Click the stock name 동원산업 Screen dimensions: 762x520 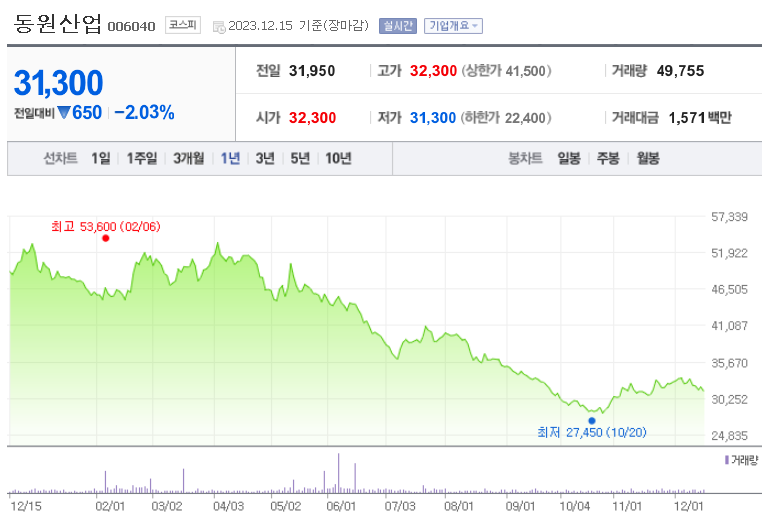(57, 23)
